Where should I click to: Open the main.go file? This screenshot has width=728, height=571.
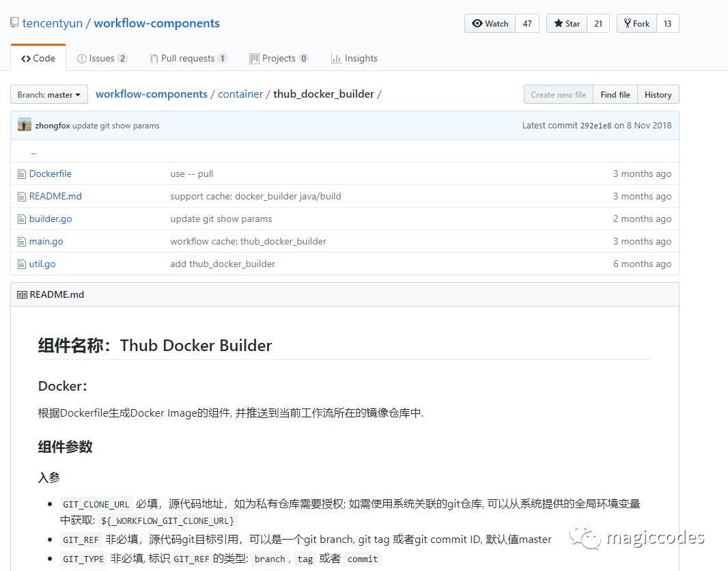point(46,241)
